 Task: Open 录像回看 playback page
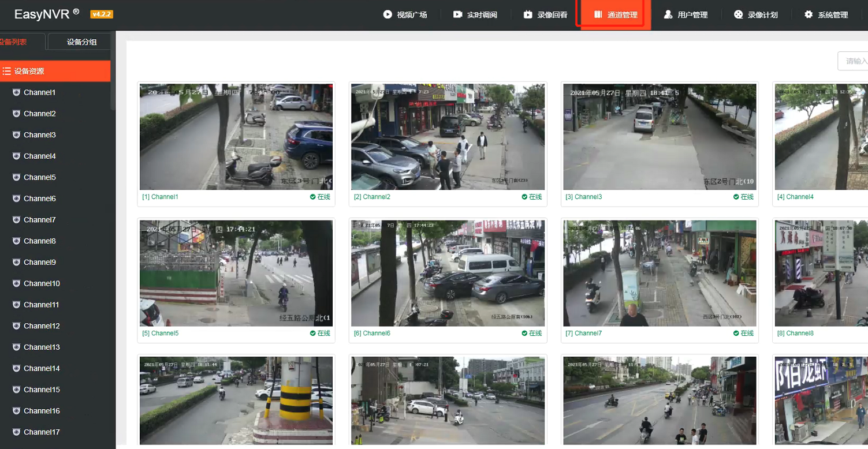[x=545, y=15]
